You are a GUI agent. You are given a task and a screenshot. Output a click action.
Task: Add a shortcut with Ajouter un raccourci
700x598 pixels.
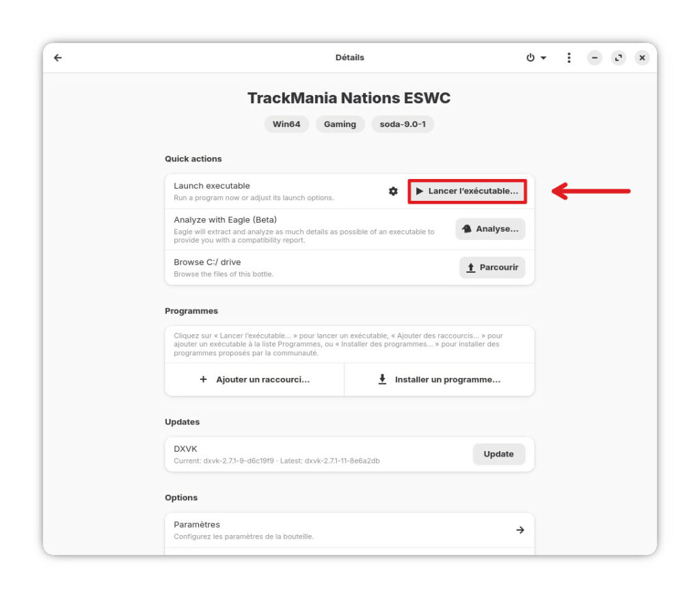tap(254, 379)
